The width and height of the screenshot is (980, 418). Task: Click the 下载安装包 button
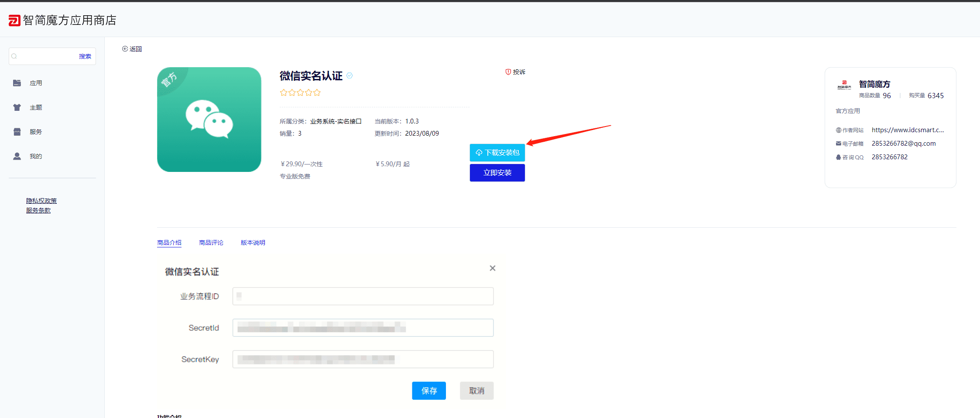(497, 153)
